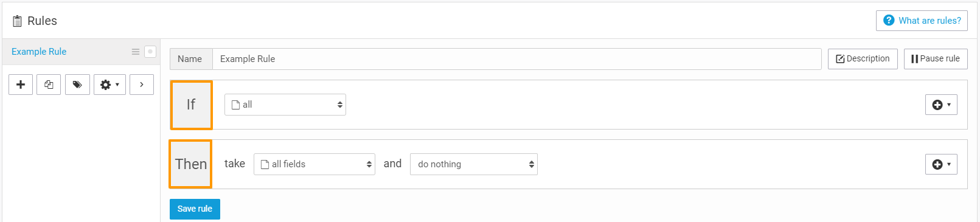This screenshot has height=222, width=980.
Task: Click the right chevron expand button
Action: [142, 85]
